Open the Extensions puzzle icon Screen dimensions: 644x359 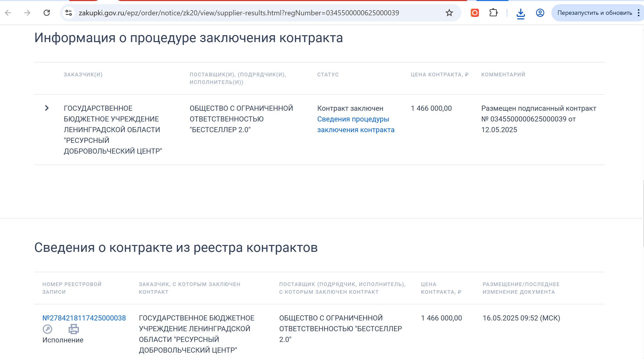493,13
